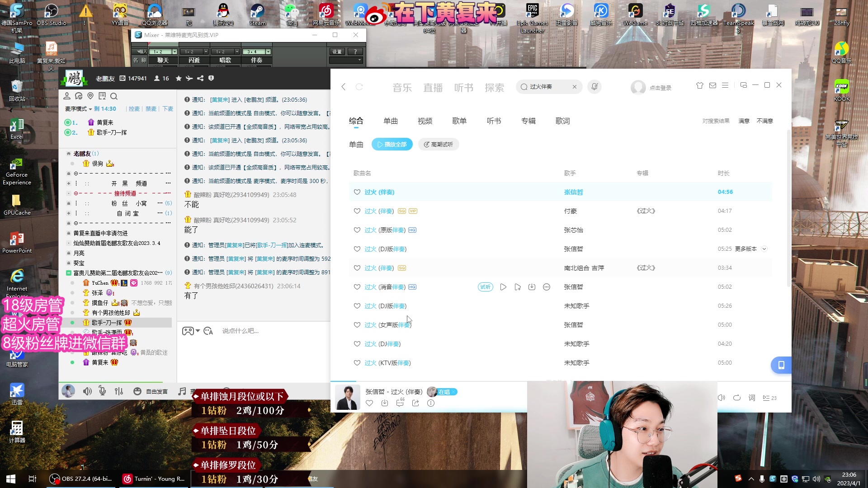Toggle the YY microphone icon
This screenshot has width=868, height=488.
[x=103, y=391]
